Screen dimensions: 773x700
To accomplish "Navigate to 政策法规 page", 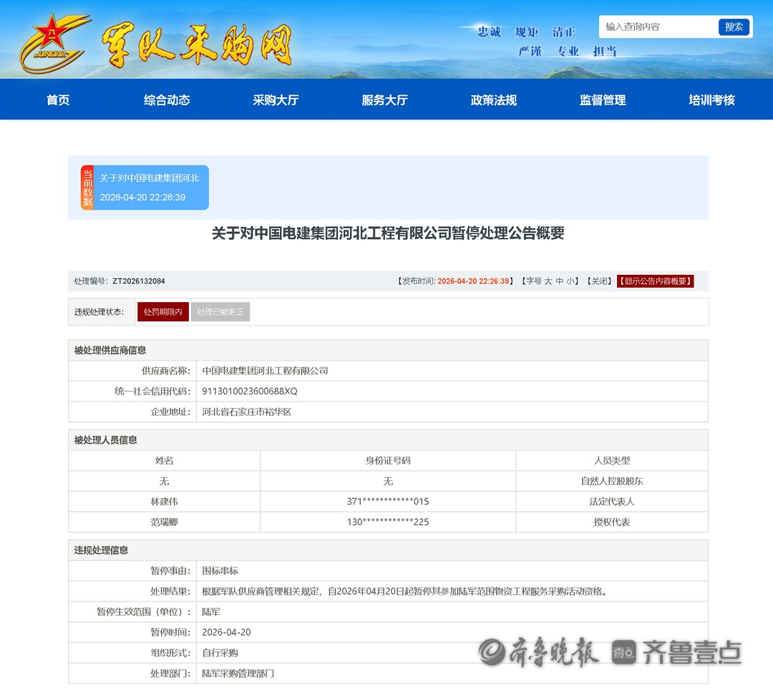I will [x=493, y=100].
